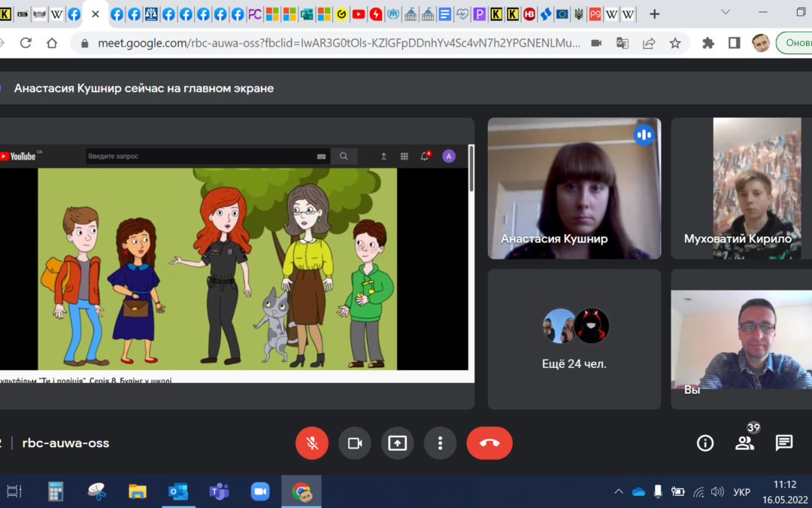Click the cartoon video frame with police officer

point(217,269)
